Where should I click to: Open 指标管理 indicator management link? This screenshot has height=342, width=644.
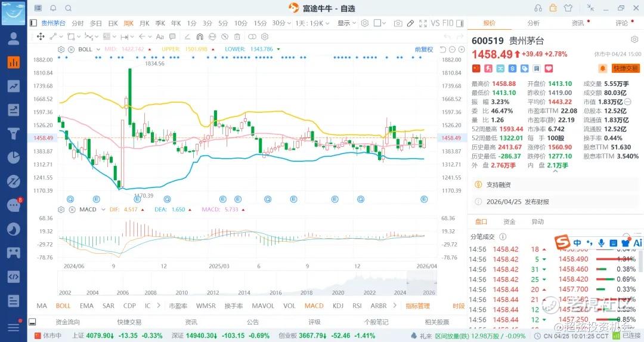coord(417,306)
